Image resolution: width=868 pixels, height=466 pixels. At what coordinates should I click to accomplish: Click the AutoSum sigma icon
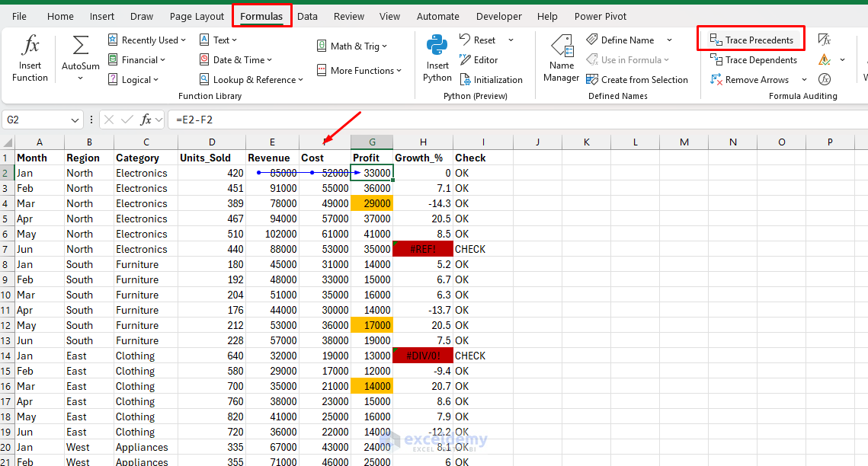pos(80,46)
